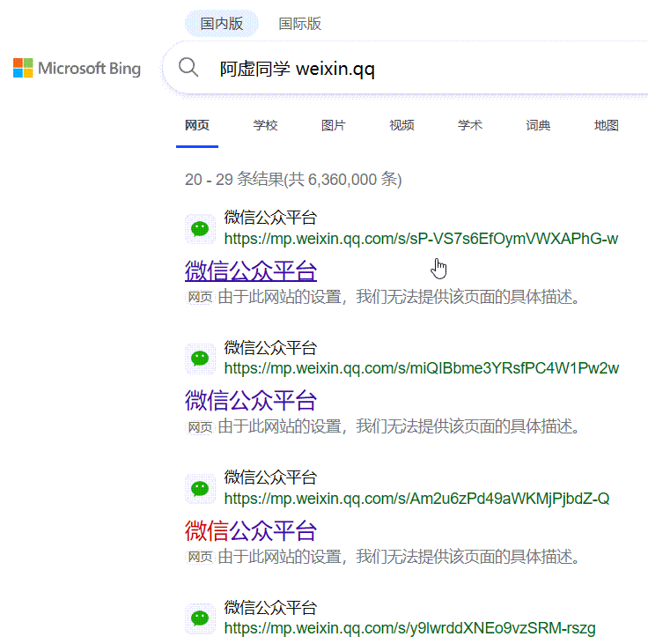Switch to 国内版 search mode
The width and height of the screenshot is (648, 644).
click(x=222, y=24)
